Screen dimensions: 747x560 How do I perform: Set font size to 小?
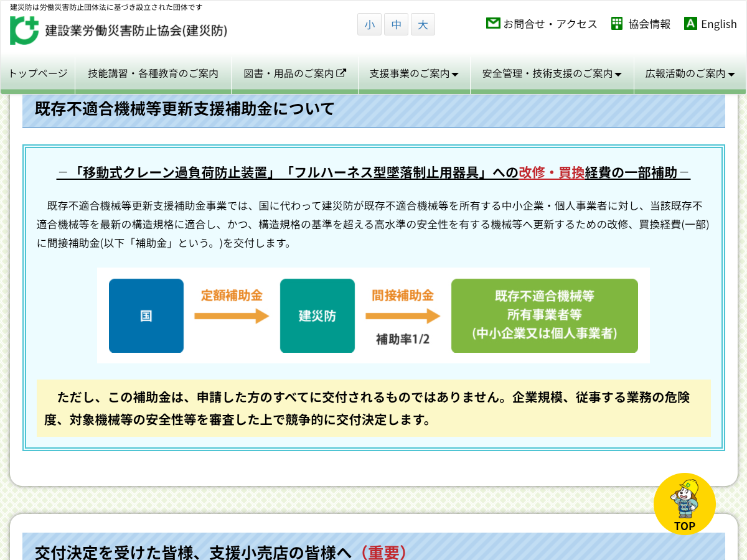point(370,25)
